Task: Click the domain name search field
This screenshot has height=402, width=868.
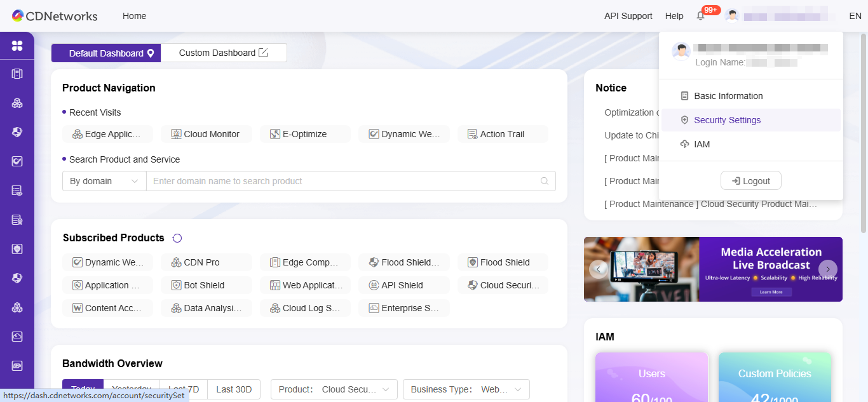Action: point(343,181)
